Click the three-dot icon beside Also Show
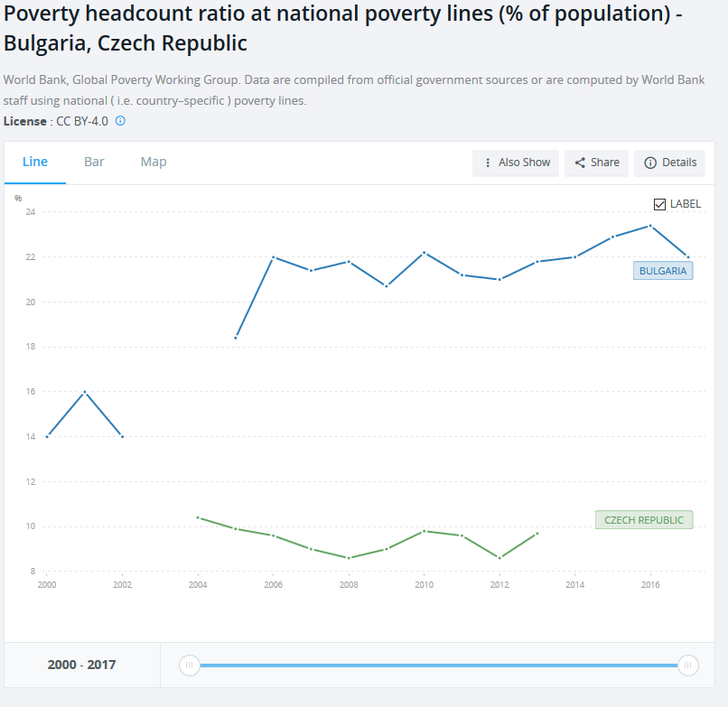Screen dimensions: 728x707 (x=488, y=163)
